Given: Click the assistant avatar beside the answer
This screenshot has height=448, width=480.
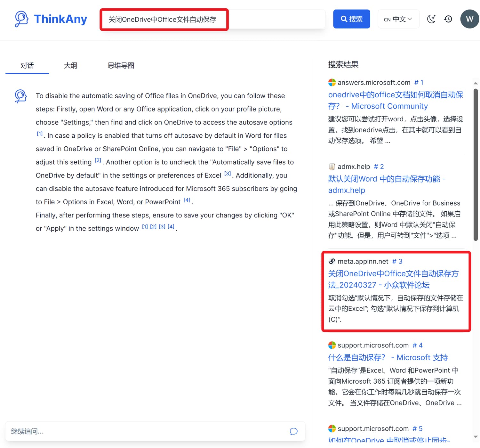Looking at the screenshot, I should click(21, 96).
